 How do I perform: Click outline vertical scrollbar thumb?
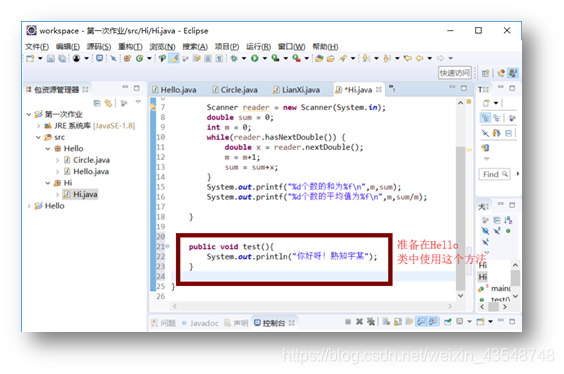515,278
